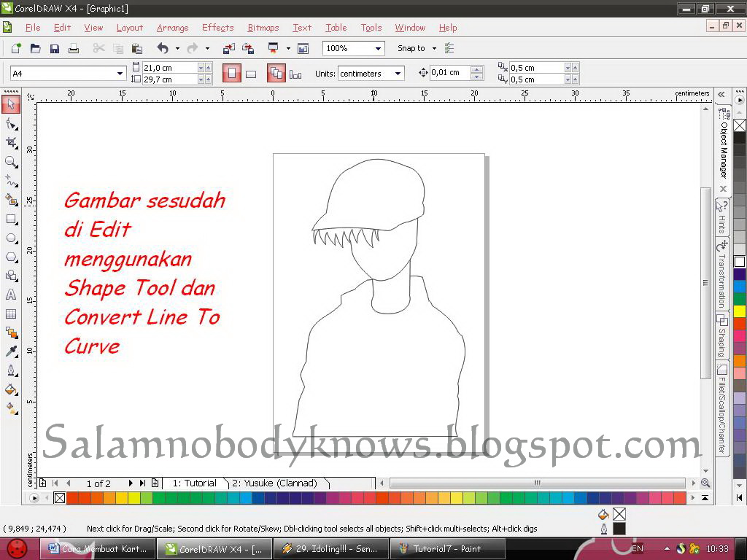The height and width of the screenshot is (560, 747).
Task: Print the document
Action: point(74,48)
